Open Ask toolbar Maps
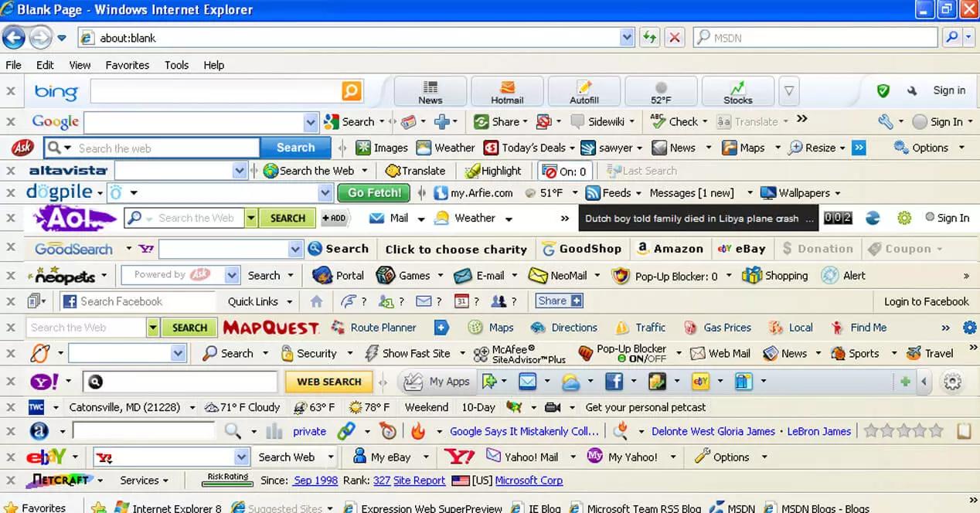The width and height of the screenshot is (980, 513). [x=744, y=148]
